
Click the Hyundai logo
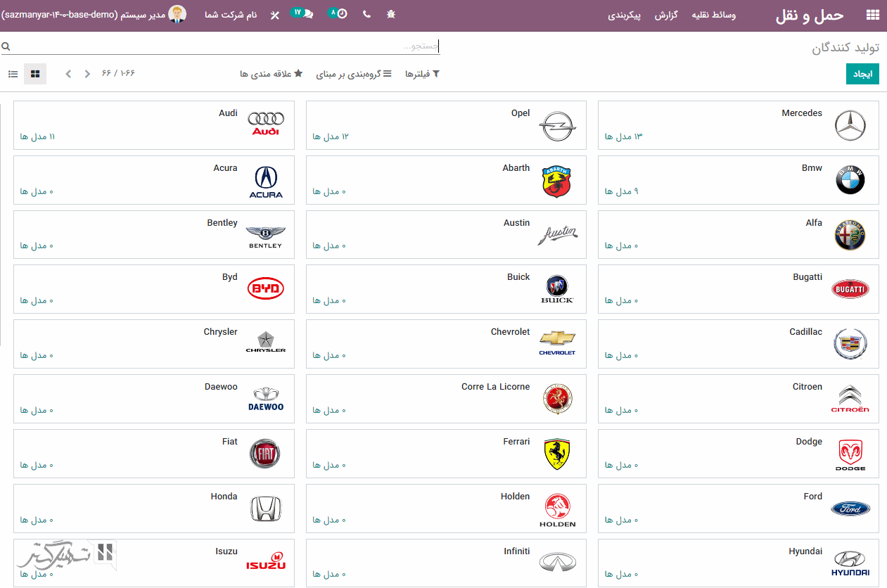click(850, 564)
